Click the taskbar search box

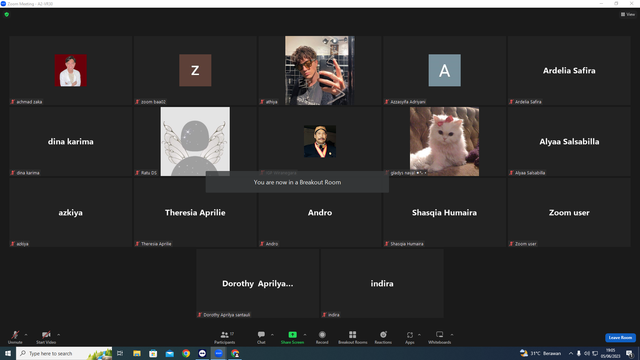64,353
